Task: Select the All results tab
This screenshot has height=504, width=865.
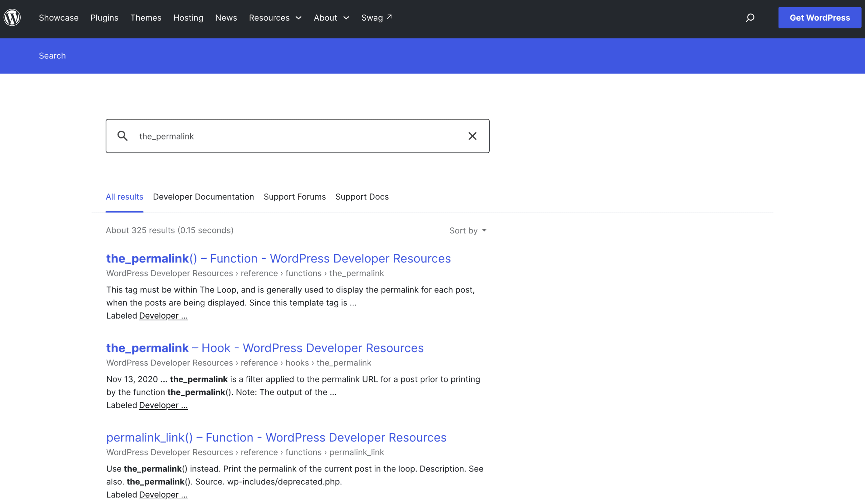Action: tap(125, 197)
